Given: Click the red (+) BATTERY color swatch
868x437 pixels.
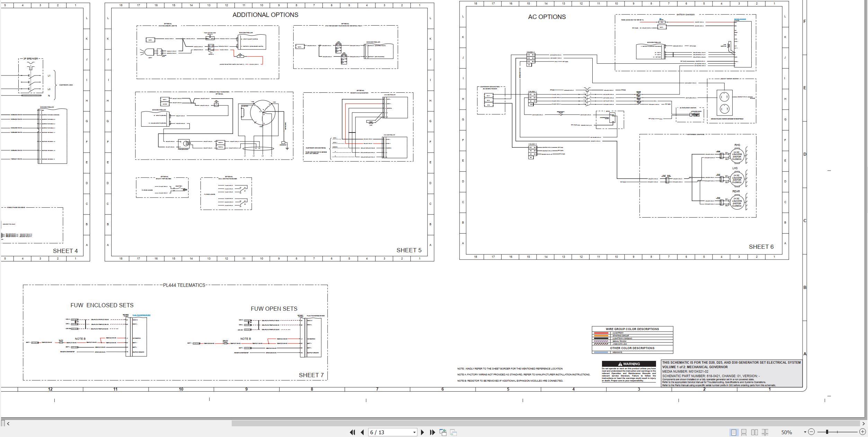Looking at the screenshot, I should (601, 333).
